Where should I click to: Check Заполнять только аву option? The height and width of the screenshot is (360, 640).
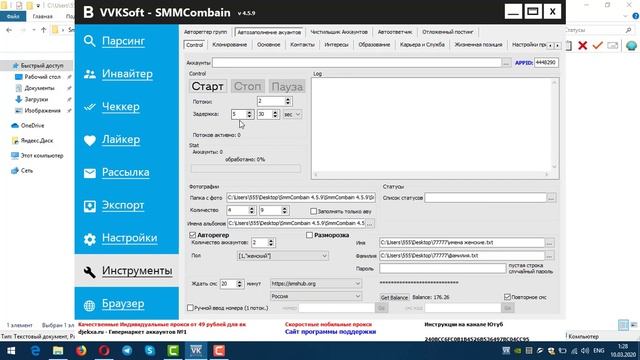click(313, 211)
